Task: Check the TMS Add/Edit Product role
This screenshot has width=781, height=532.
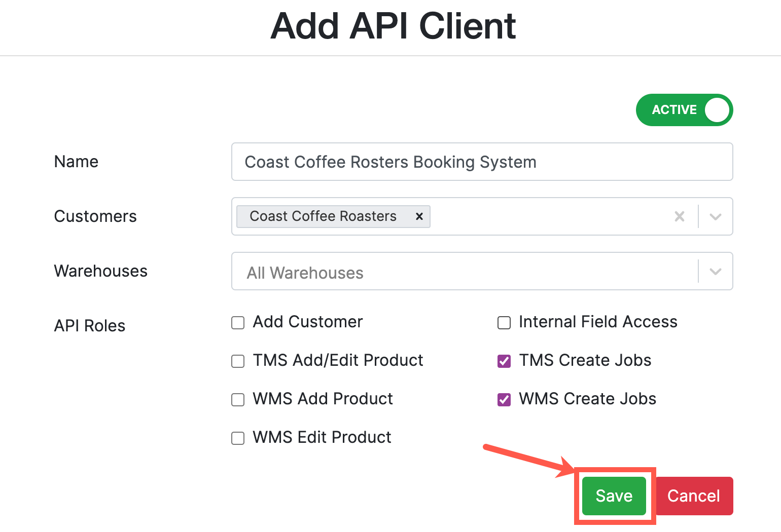Action: 237,361
